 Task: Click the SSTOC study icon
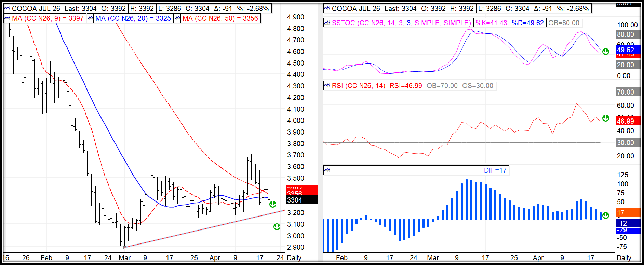pos(327,23)
